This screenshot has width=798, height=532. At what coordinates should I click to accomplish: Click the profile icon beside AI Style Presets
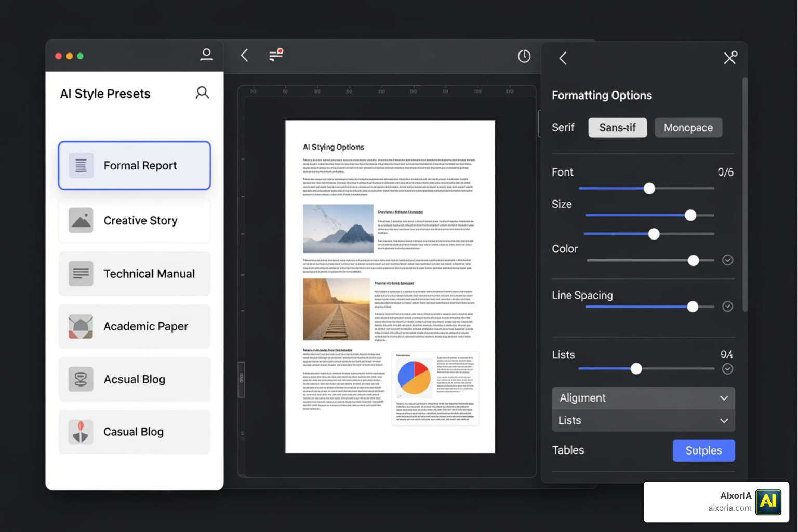pos(202,93)
